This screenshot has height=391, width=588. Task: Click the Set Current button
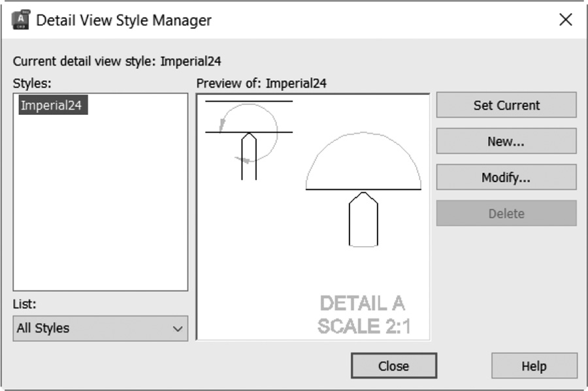506,105
